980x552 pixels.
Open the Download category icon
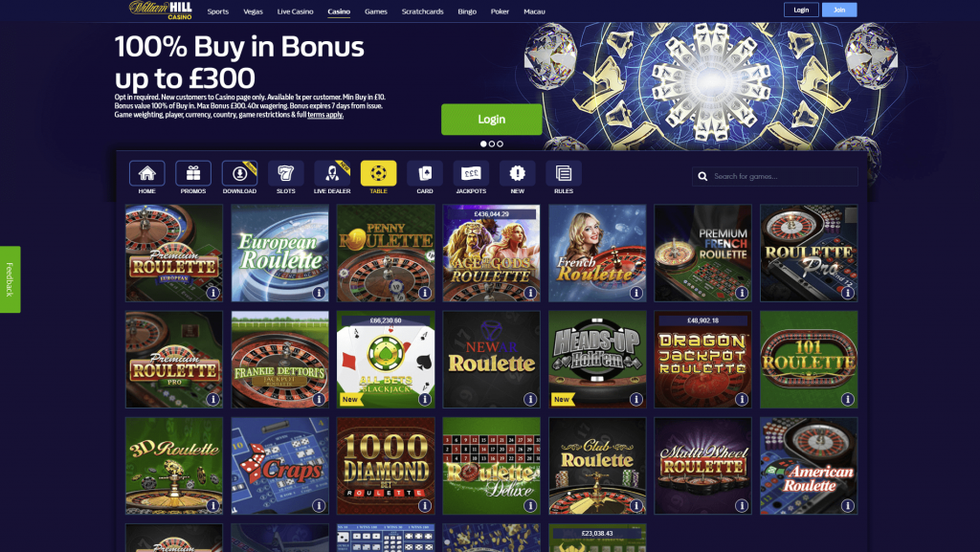pos(239,173)
